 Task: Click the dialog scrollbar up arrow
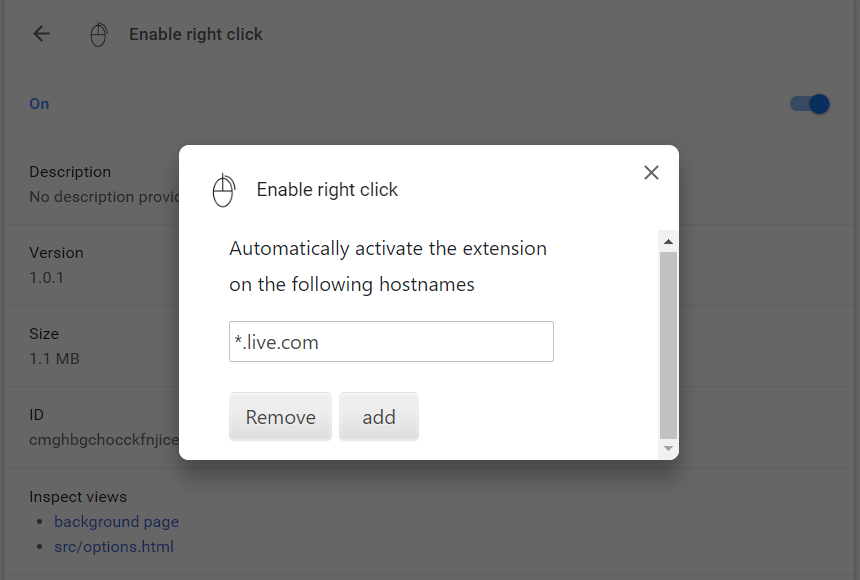tap(668, 241)
